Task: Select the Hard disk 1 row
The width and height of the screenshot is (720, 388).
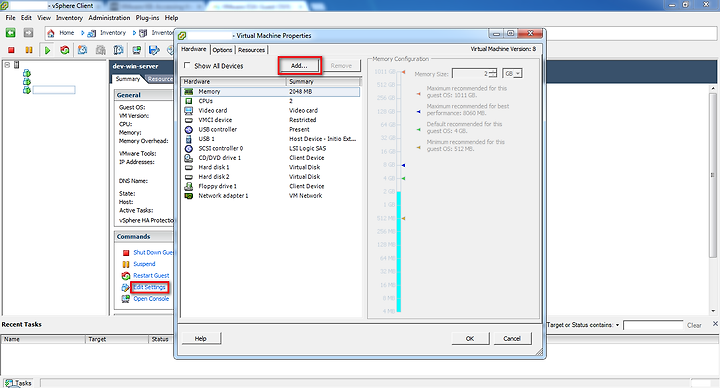Action: coord(270,167)
